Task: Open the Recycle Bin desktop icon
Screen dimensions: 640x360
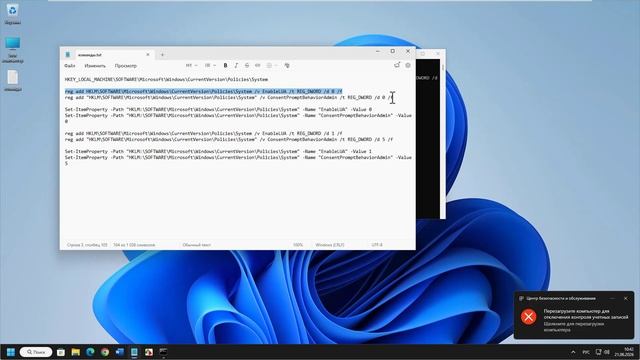Action: (13, 14)
